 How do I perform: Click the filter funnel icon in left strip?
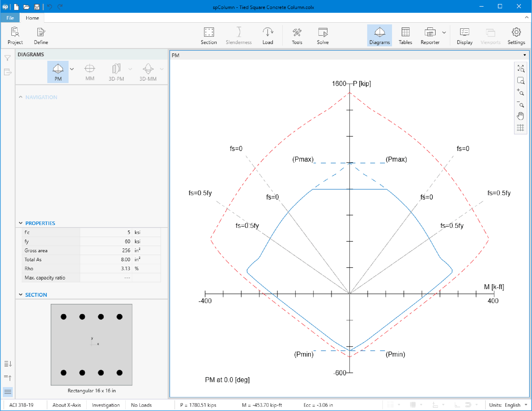tap(8, 58)
